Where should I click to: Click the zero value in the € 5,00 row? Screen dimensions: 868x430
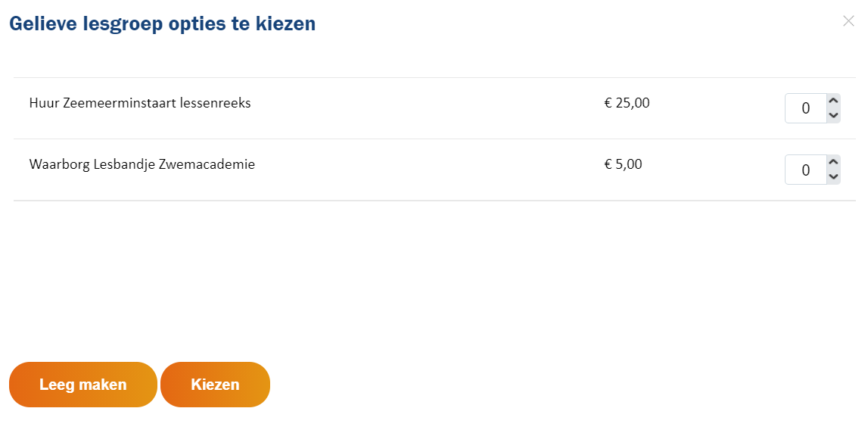coord(805,170)
